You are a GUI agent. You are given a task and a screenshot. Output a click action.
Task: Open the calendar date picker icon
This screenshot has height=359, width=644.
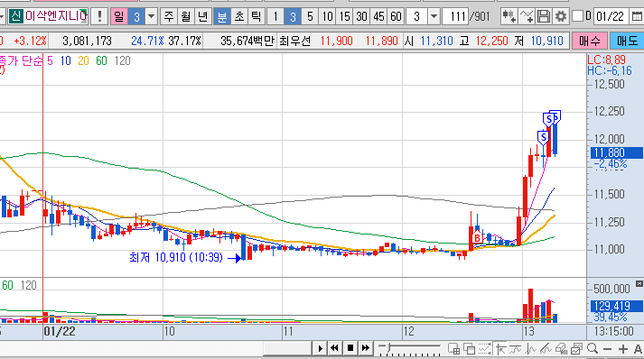pyautogui.click(x=637, y=16)
